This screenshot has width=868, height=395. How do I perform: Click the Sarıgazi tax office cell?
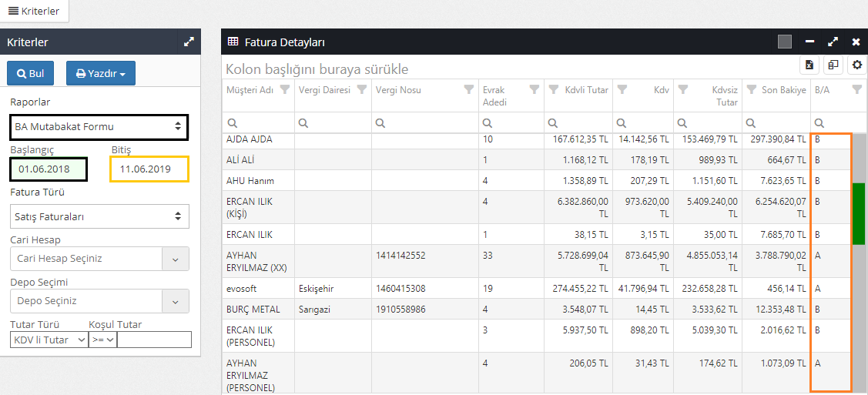pyautogui.click(x=332, y=309)
